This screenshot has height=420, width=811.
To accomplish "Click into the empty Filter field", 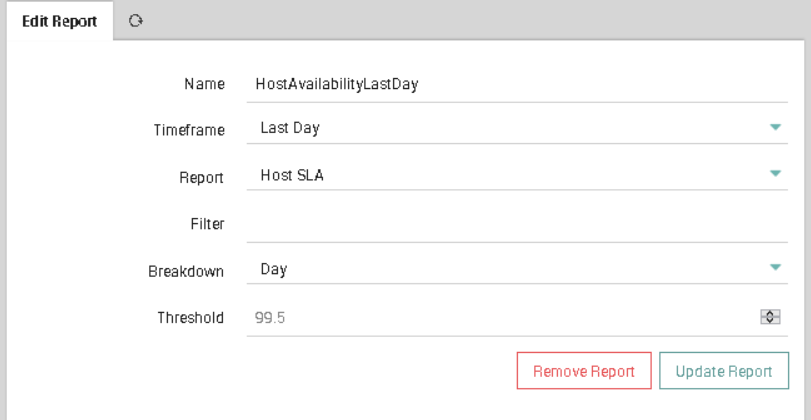I will [x=517, y=224].
